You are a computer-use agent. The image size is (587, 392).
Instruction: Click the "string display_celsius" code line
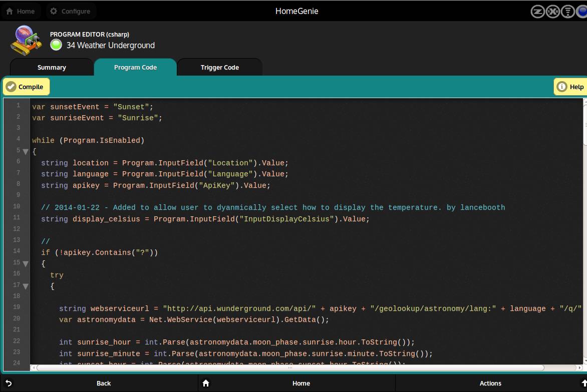[x=205, y=219]
